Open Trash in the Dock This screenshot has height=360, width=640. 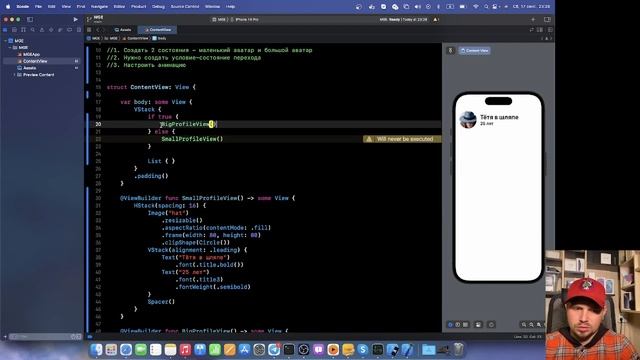(x=458, y=349)
